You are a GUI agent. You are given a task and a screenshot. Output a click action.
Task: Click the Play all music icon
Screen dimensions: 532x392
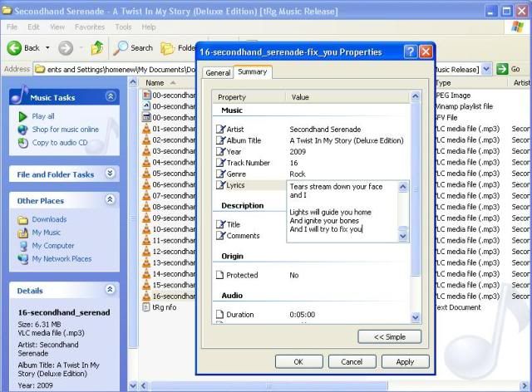click(23, 116)
